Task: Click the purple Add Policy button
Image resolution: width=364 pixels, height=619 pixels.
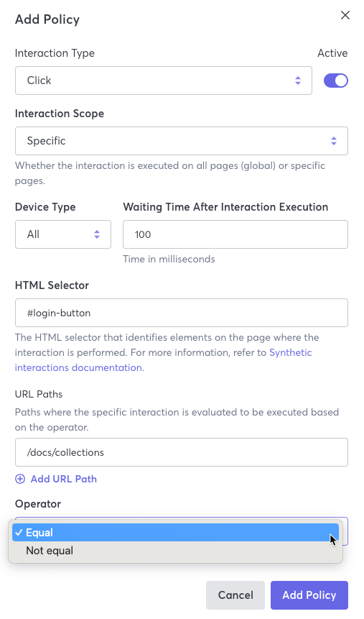Action: pyautogui.click(x=309, y=595)
